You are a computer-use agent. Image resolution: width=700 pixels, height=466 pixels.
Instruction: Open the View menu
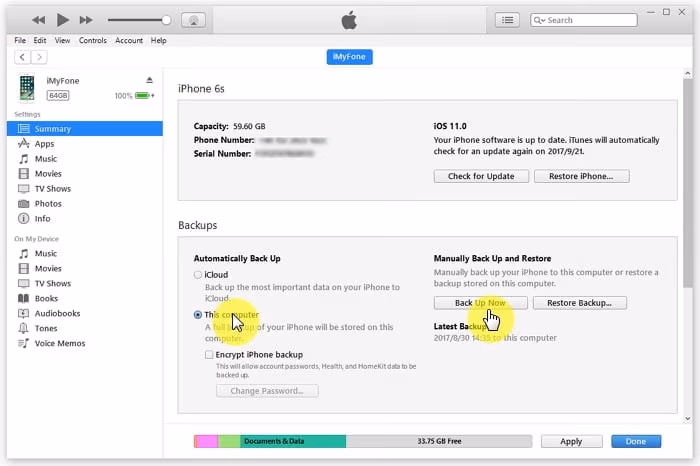(x=62, y=40)
